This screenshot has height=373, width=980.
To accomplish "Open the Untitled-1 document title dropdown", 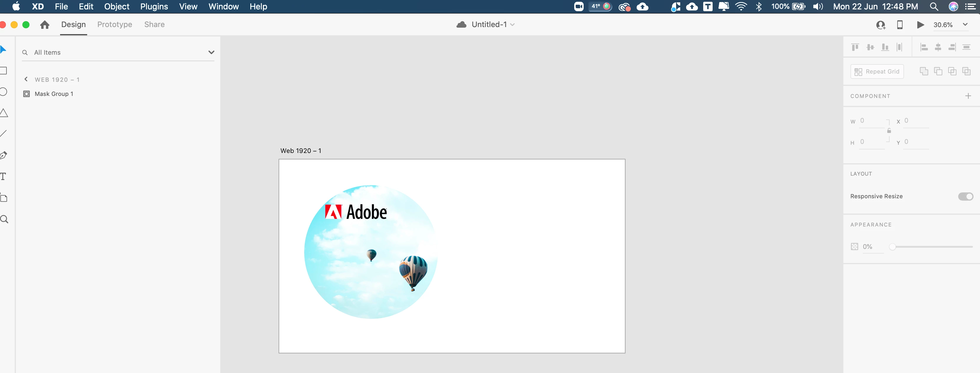I will [x=512, y=25].
